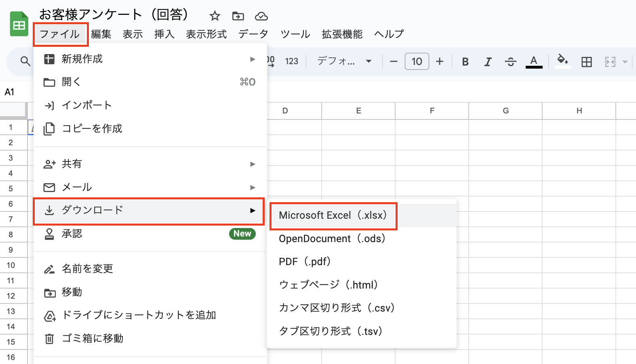
Task: Click the font size input field
Action: [417, 61]
